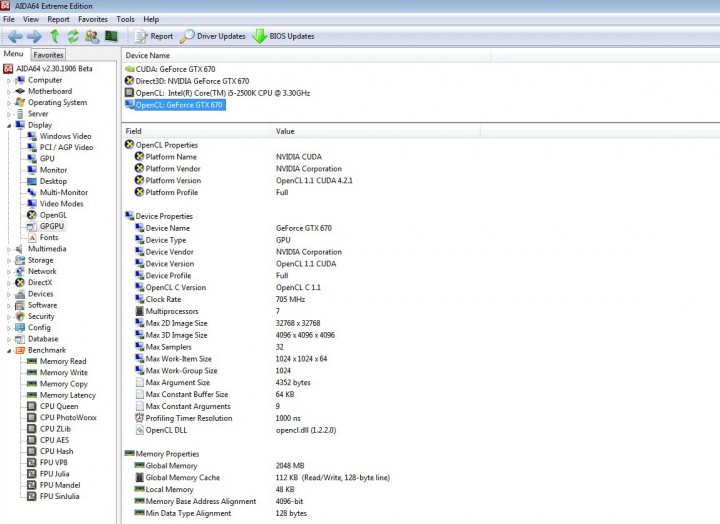Open the Favorites menu
This screenshot has height=524, width=720.
pos(93,19)
